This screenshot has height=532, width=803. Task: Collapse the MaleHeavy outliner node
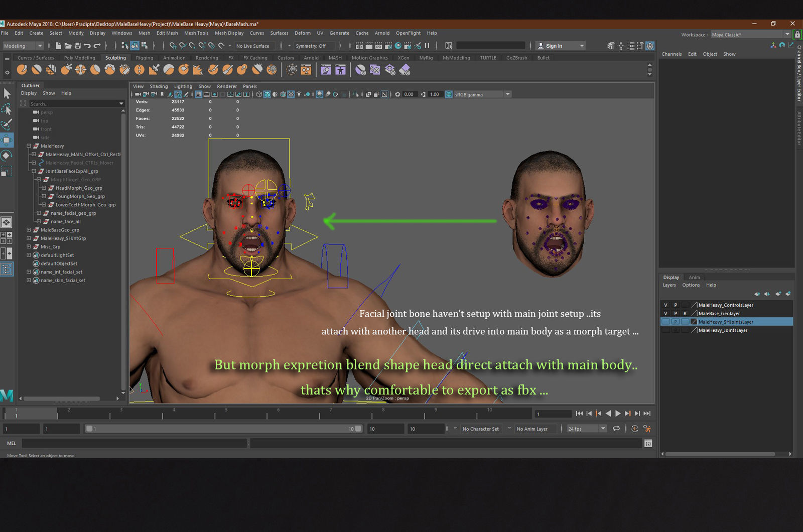pyautogui.click(x=29, y=146)
